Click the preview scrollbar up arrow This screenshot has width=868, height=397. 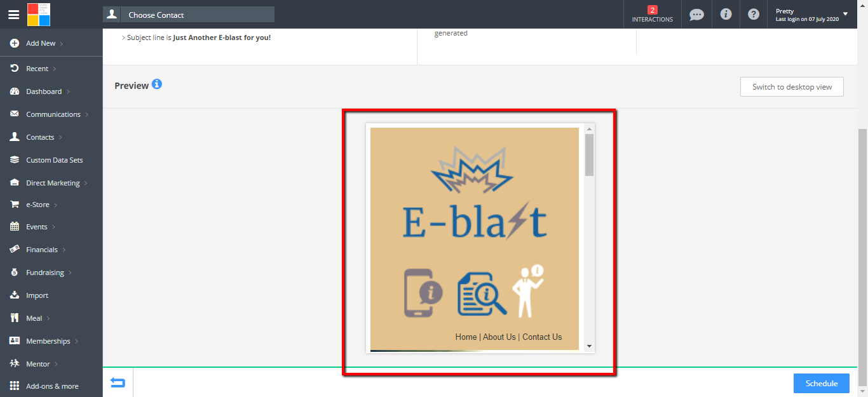coord(589,129)
